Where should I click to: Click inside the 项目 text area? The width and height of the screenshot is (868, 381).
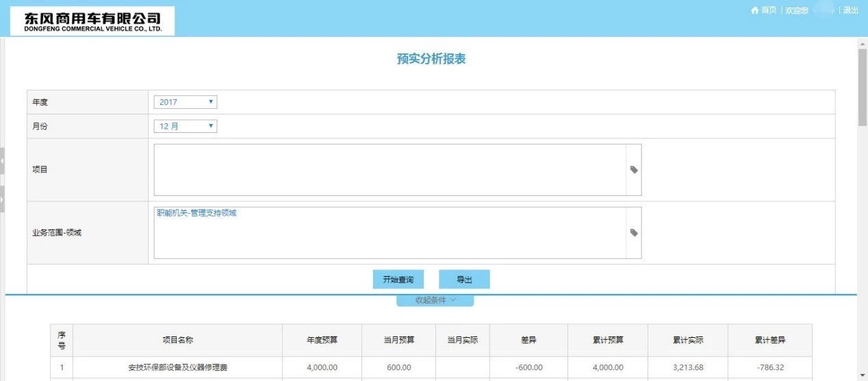pyautogui.click(x=390, y=170)
